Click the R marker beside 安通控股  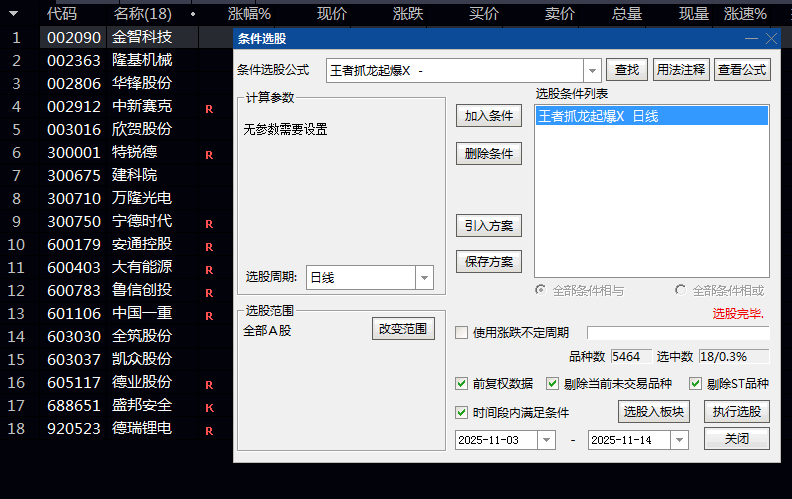point(209,247)
